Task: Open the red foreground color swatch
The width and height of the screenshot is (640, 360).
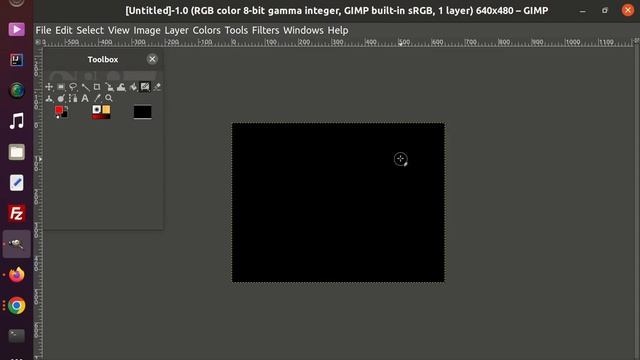Action: tap(59, 109)
